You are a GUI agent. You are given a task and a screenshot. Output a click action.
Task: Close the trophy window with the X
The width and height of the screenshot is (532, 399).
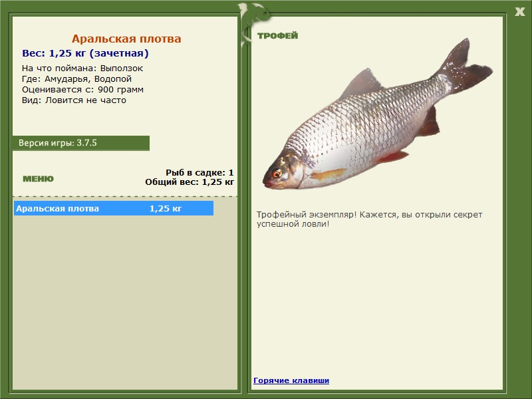[519, 12]
